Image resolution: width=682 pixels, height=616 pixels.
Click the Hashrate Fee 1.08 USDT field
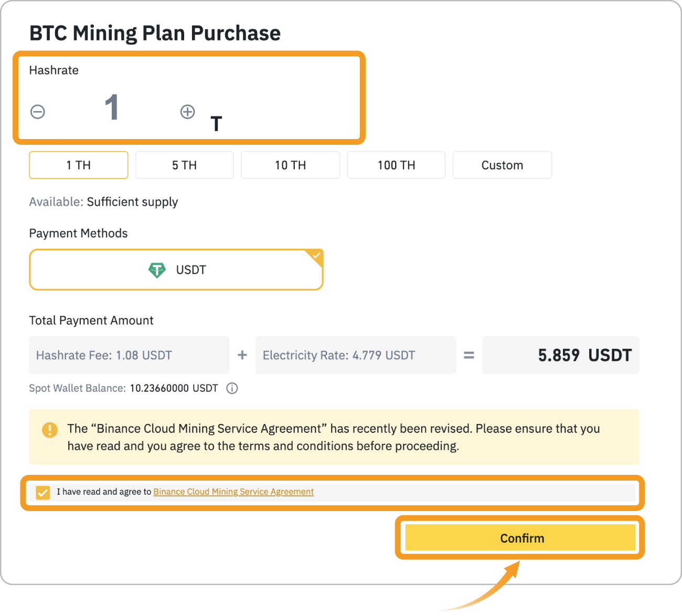pyautogui.click(x=129, y=355)
